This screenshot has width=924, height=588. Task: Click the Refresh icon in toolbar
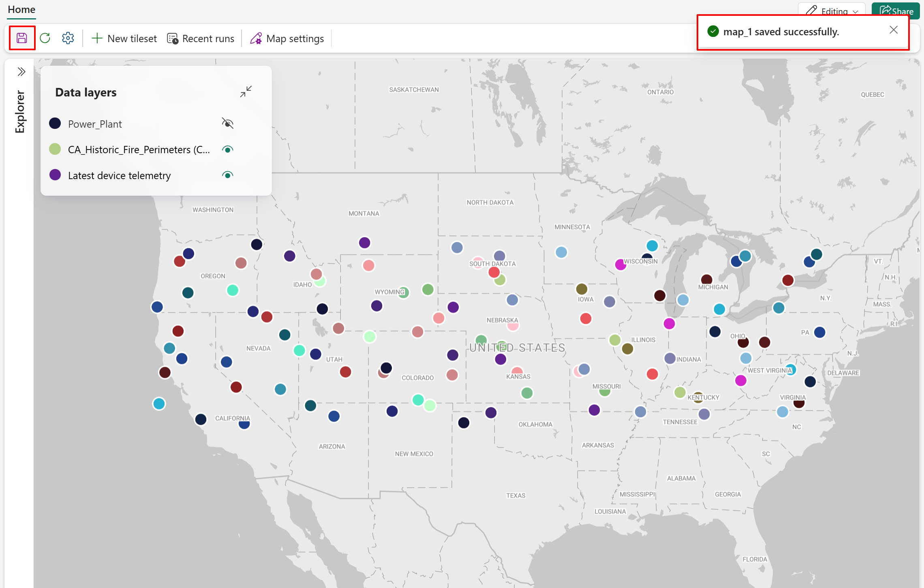click(45, 38)
